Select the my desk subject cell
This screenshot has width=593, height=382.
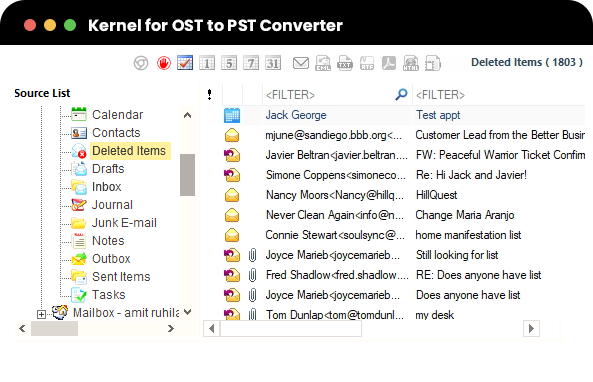pos(435,315)
